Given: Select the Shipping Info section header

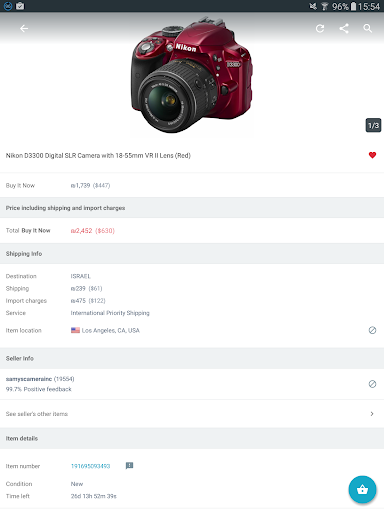Looking at the screenshot, I should [192, 254].
